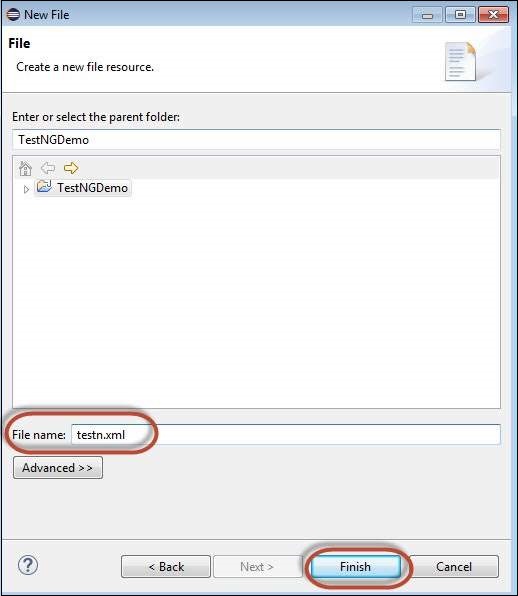Image resolution: width=518 pixels, height=596 pixels.
Task: Click the parent folder text field
Action: (257, 139)
